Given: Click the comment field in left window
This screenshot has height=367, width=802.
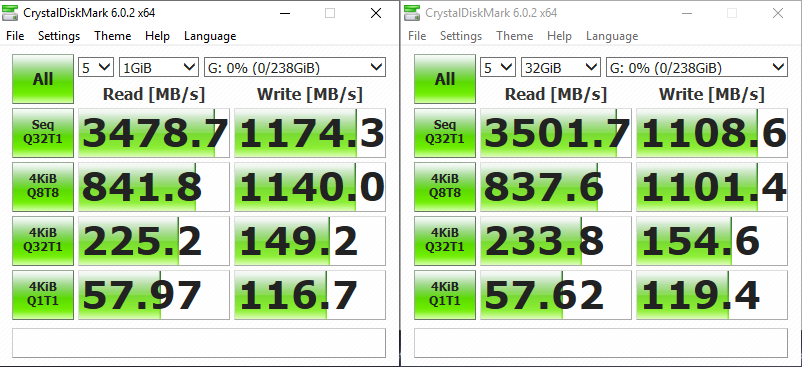Looking at the screenshot, I should coord(199,343).
